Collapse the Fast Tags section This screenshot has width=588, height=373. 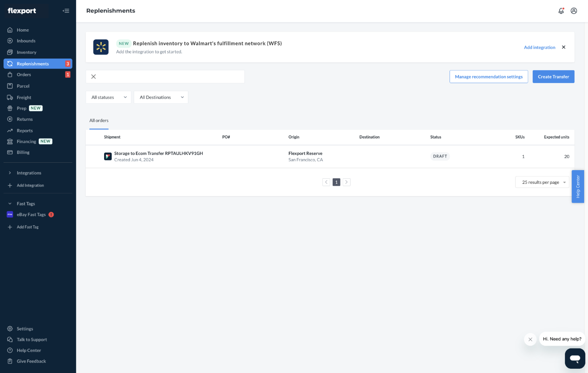click(x=10, y=204)
